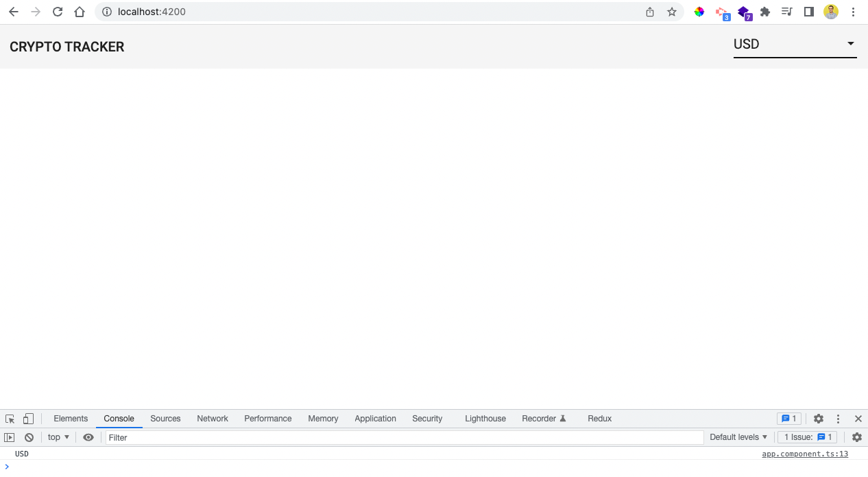Activate DevTools inspect element picker

pyautogui.click(x=10, y=419)
